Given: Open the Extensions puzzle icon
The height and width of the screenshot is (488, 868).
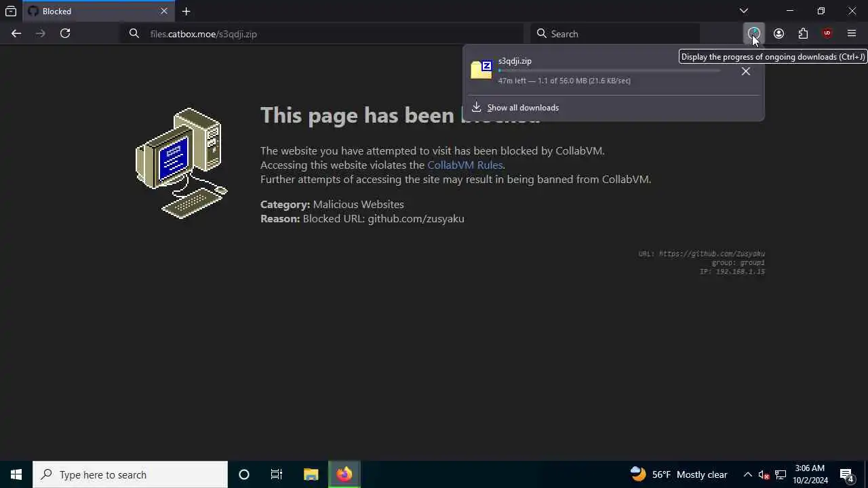Looking at the screenshot, I should tap(803, 33).
